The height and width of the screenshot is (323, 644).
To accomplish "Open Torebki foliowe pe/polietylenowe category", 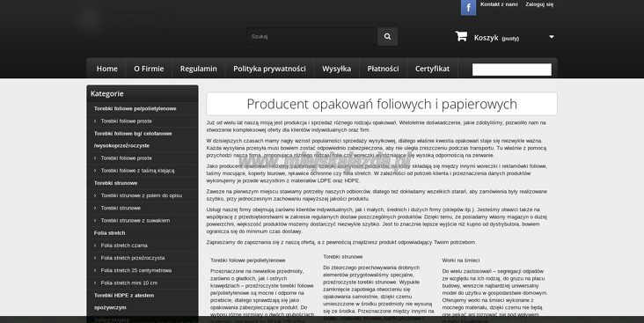I will coord(135,109).
